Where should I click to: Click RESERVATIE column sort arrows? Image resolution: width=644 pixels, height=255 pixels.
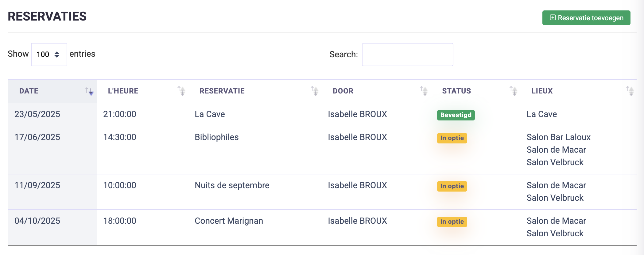(x=315, y=91)
